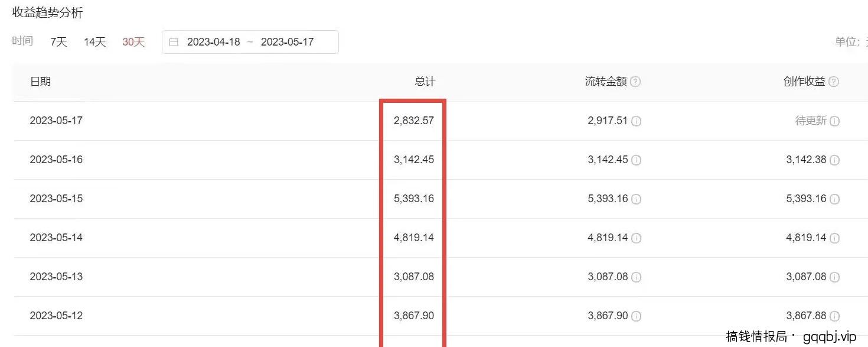Click info icon beside 3,867.90 in 流转金额 column
This screenshot has width=868, height=347.
click(x=636, y=316)
